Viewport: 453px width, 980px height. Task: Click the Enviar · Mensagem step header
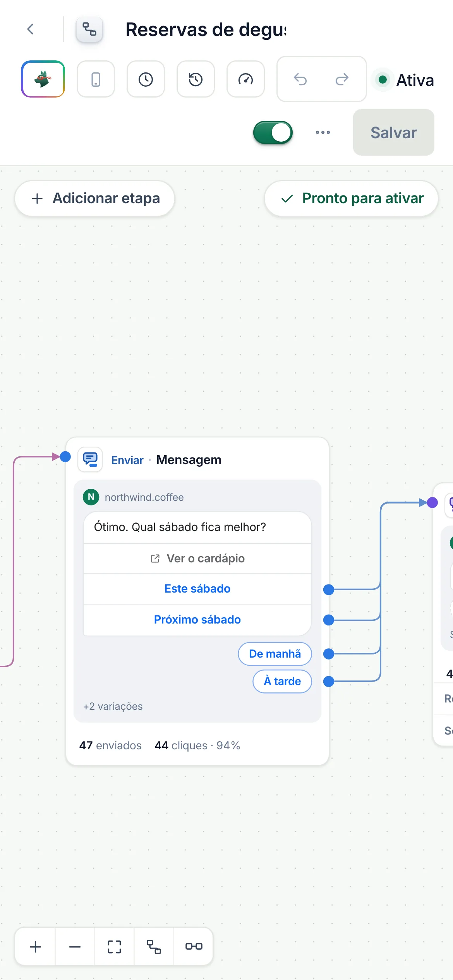[166, 460]
